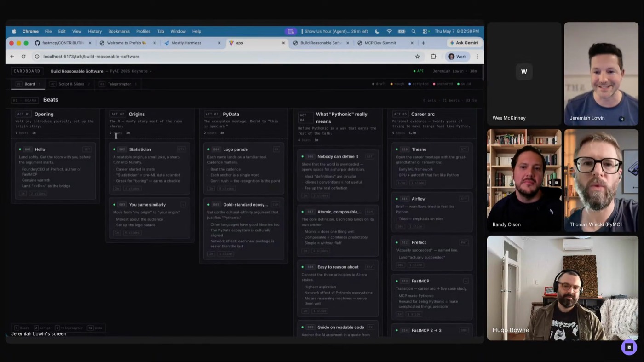Click the scripted status legend dot
This screenshot has height=362, width=644.
[x=410, y=84]
